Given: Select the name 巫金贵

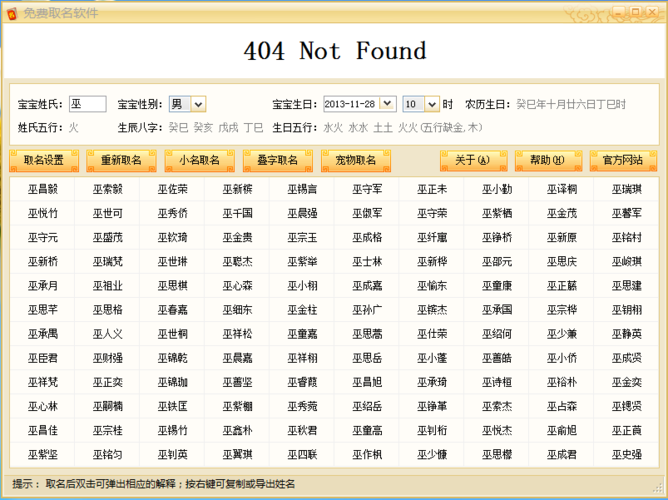Looking at the screenshot, I should click(237, 237).
